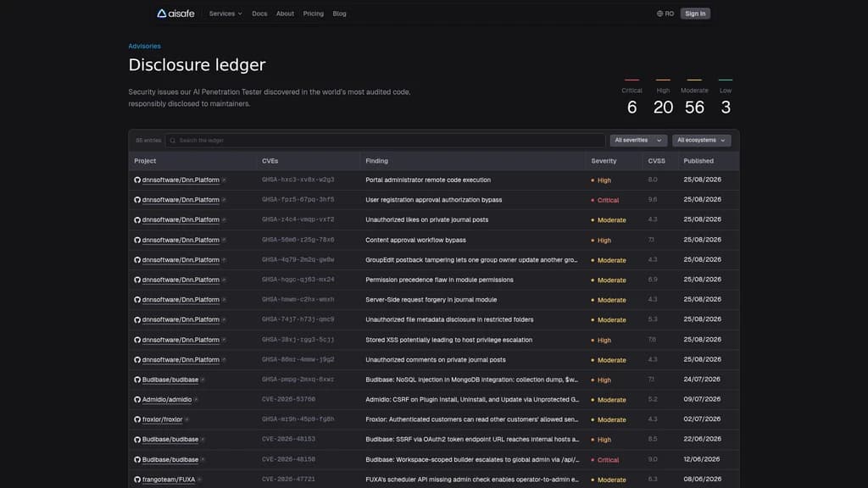Screen dimensions: 868x488
Task: Click GitHub icon on Budibase SSRF via OAuth2 row
Action: click(137, 440)
